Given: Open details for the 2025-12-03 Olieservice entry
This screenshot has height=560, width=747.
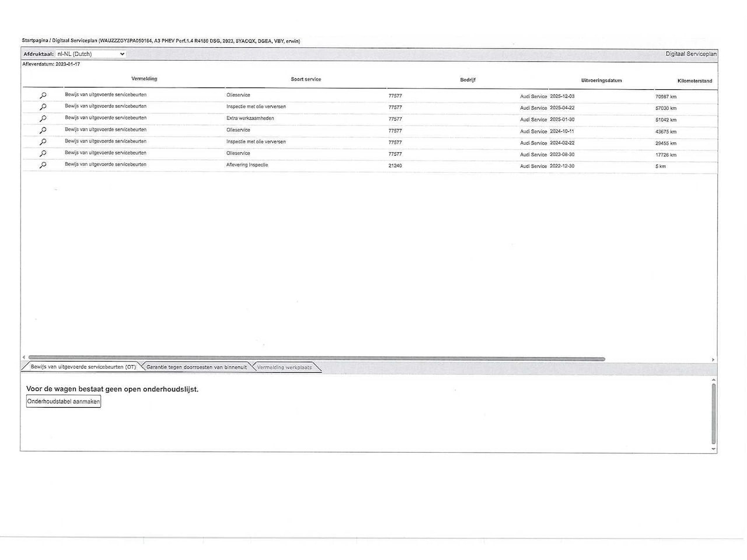Looking at the screenshot, I should pos(43,96).
